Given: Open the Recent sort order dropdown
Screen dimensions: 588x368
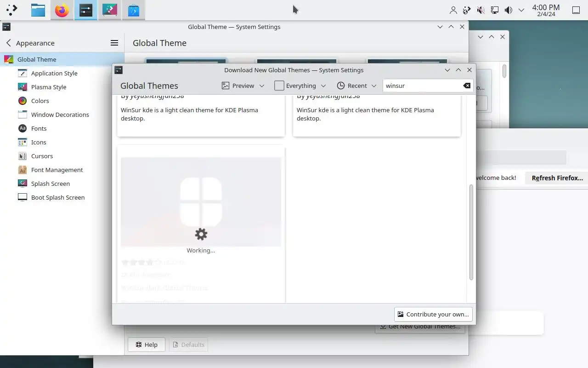Looking at the screenshot, I should 356,86.
